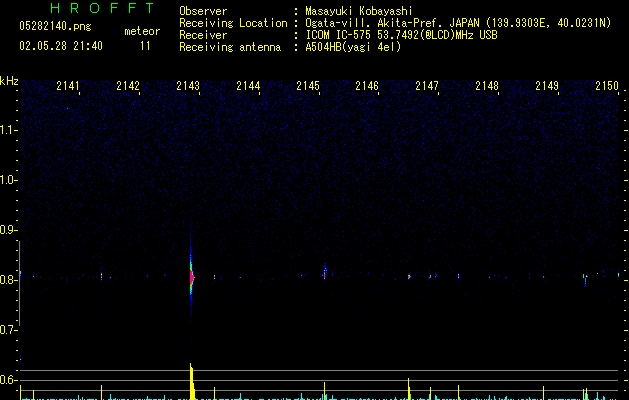Click the 2144 time marker
This screenshot has width=629, height=400.
click(248, 85)
